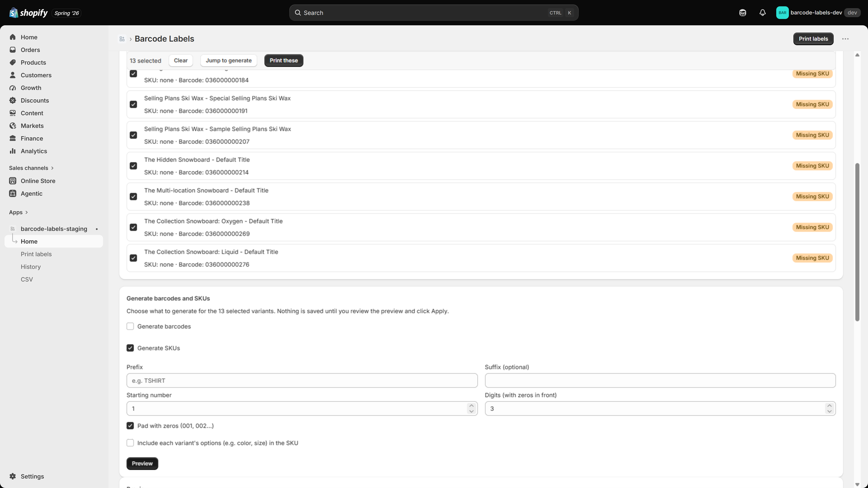
Task: Open the Products menu item
Action: point(54,62)
